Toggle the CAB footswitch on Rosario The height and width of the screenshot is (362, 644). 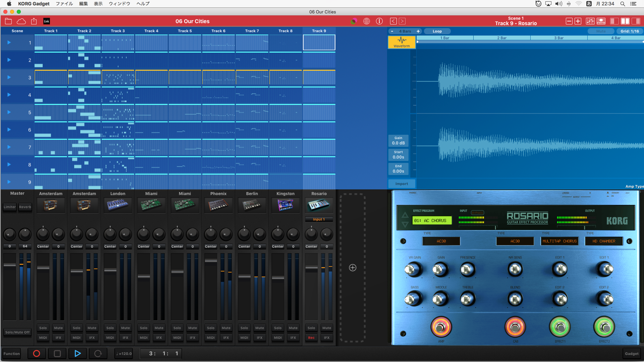pos(515,327)
